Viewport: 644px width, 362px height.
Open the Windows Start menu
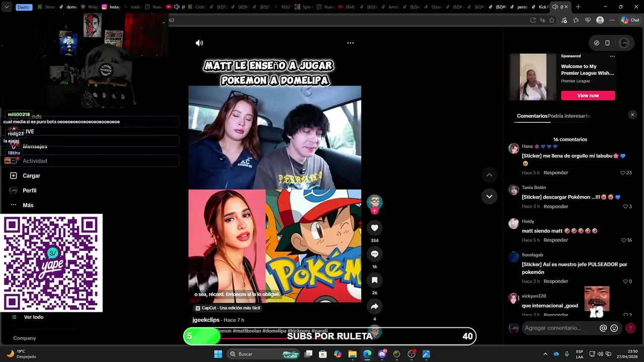[x=218, y=354]
